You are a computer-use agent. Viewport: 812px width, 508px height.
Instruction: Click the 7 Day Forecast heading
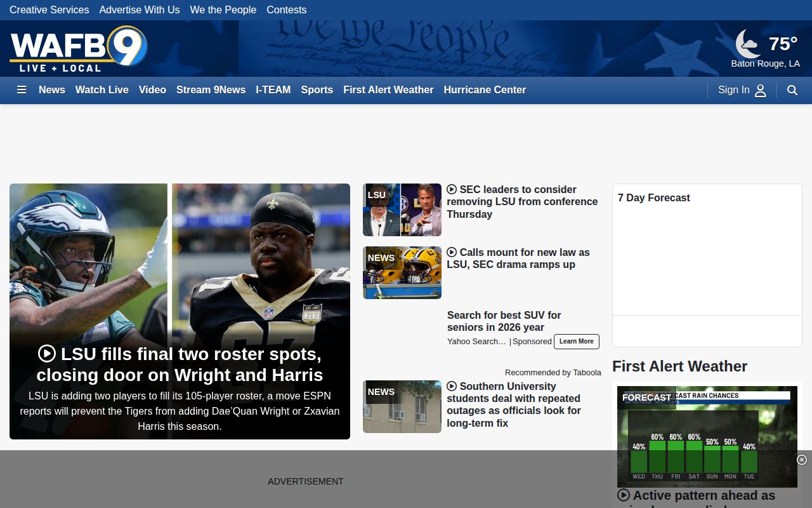coord(654,198)
